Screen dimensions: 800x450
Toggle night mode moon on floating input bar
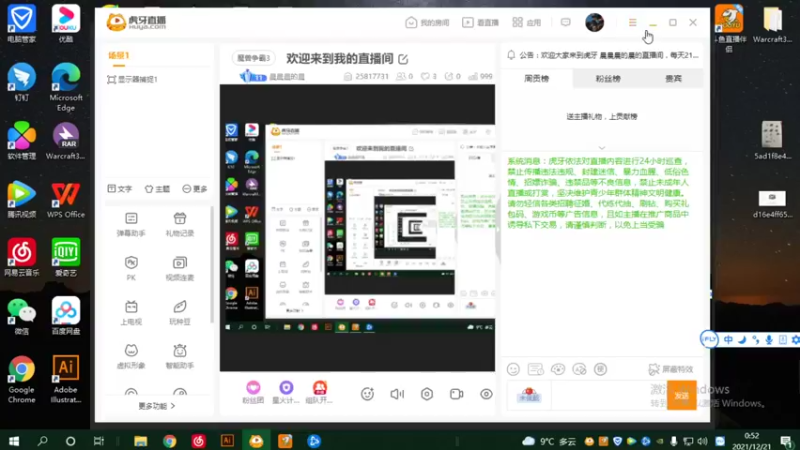pos(742,340)
